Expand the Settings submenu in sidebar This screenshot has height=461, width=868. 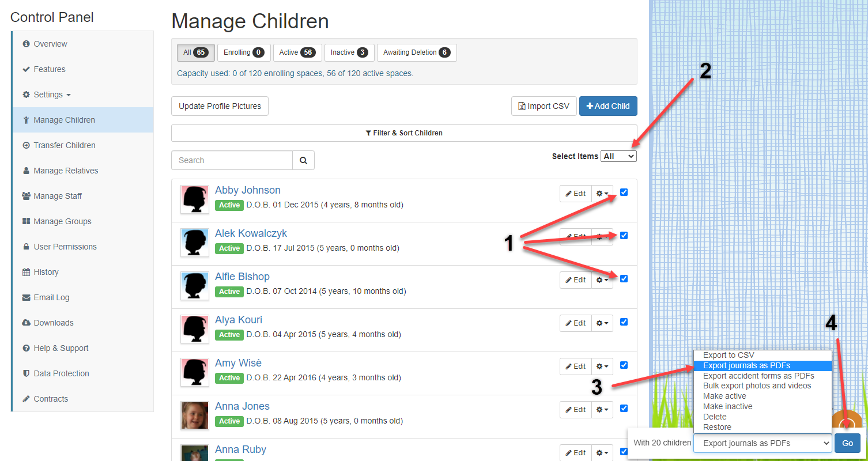coord(47,95)
